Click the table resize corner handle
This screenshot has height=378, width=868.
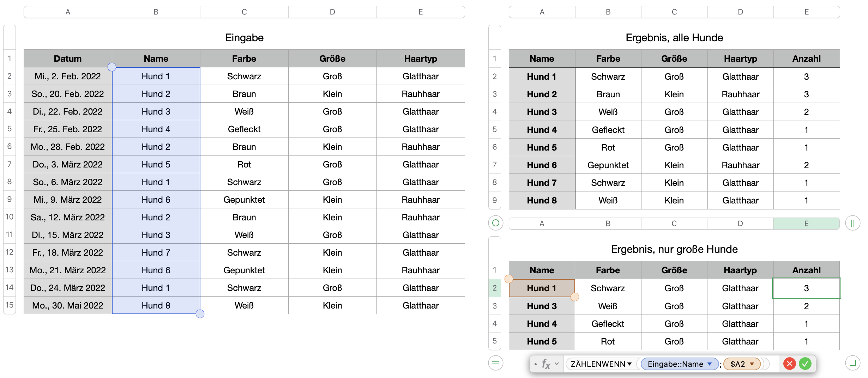852,363
